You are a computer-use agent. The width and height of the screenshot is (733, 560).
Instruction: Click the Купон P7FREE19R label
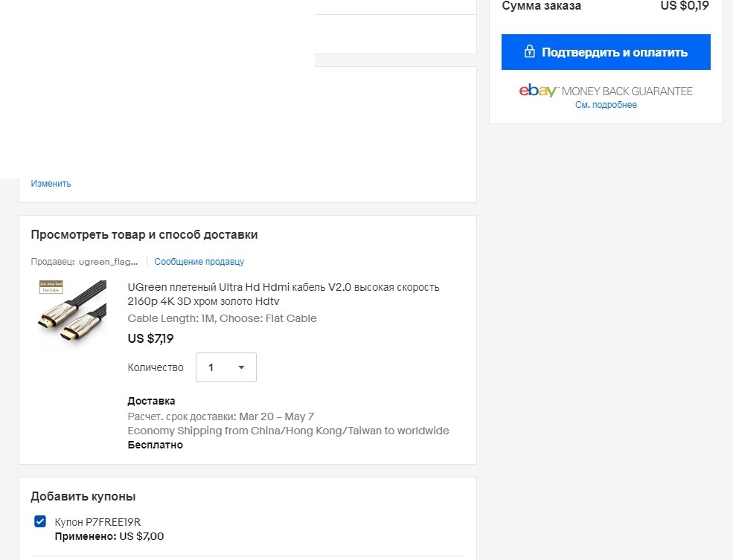coord(97,522)
